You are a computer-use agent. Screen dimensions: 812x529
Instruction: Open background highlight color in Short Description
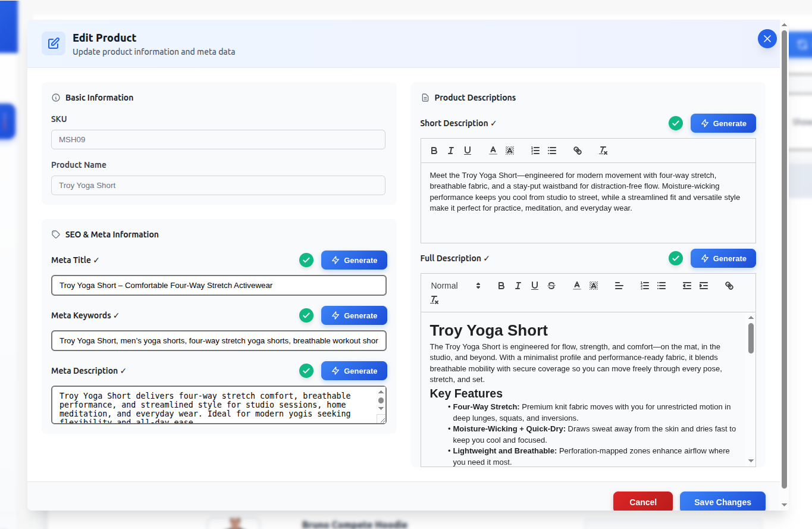pos(510,151)
